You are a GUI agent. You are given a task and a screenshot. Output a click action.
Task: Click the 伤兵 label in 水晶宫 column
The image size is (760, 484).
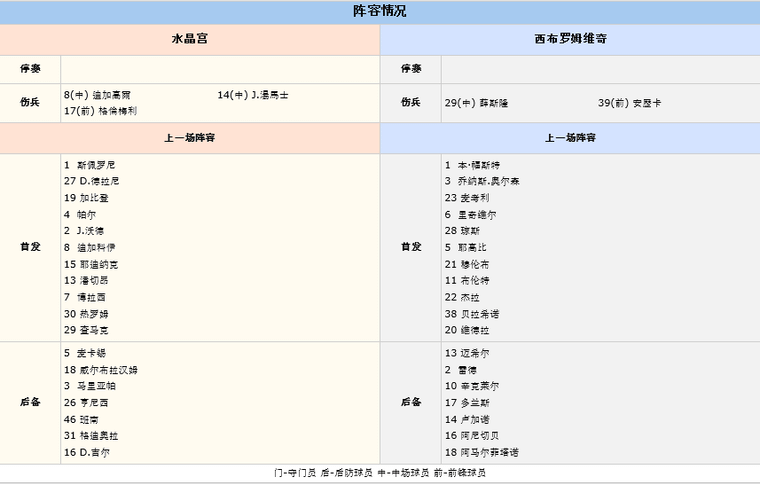pos(30,102)
